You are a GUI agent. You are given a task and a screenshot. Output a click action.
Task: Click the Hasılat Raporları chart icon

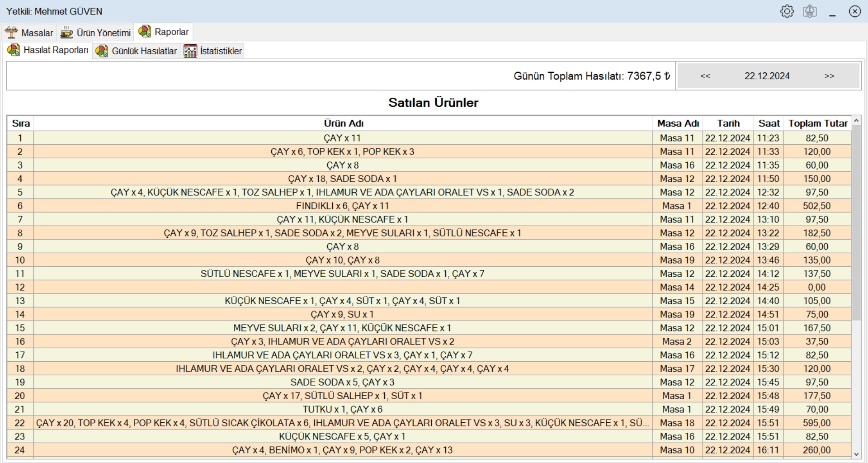click(14, 50)
